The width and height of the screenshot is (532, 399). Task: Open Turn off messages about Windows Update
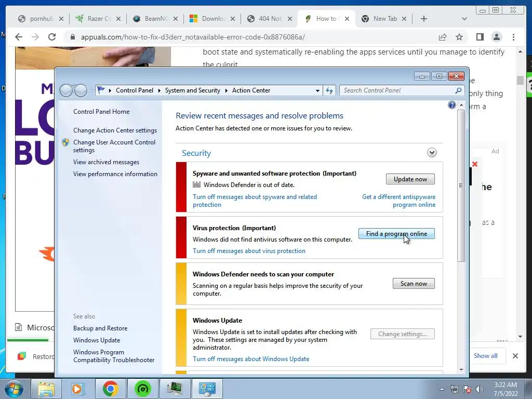click(x=251, y=359)
